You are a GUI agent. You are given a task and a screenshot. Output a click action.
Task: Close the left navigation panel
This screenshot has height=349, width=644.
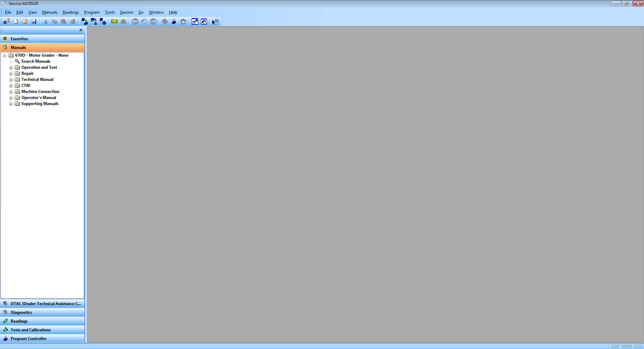(80, 30)
